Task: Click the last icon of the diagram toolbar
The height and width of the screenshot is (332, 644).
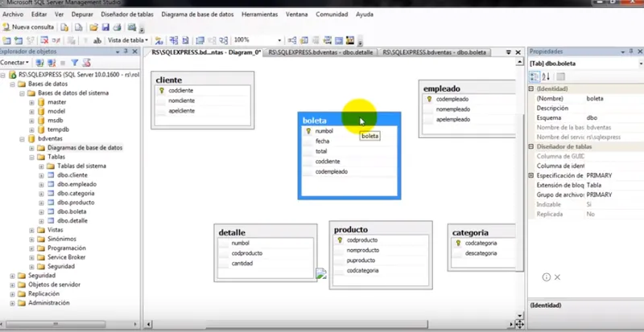Action: pos(350,40)
